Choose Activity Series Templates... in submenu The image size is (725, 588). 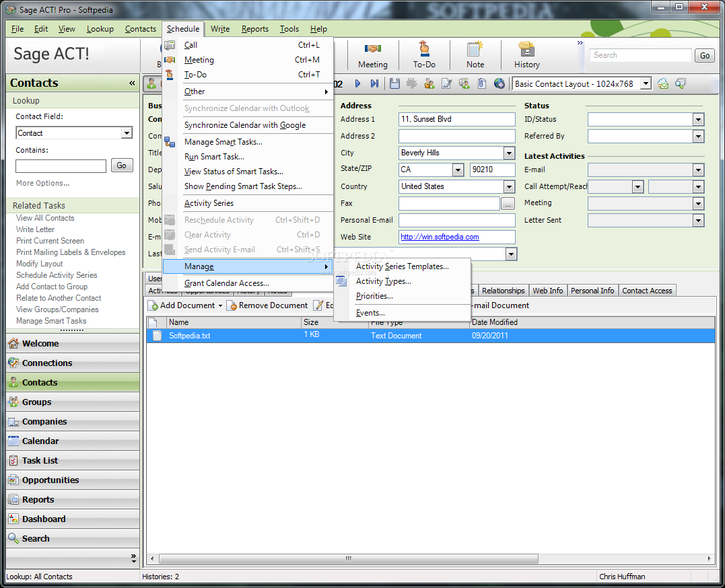[x=403, y=266]
